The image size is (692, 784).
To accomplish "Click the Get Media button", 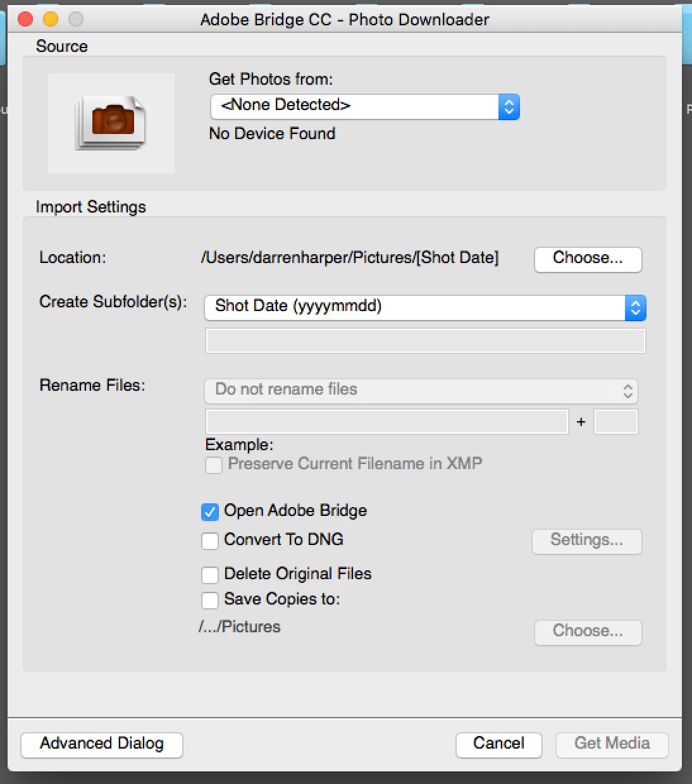I will tap(612, 745).
